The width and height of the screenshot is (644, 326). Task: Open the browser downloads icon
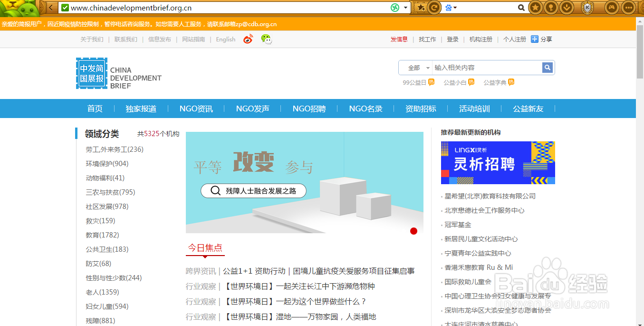(567, 7)
